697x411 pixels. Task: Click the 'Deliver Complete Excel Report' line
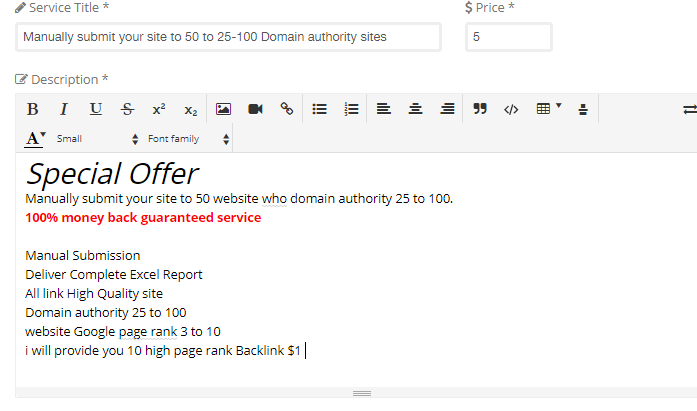114,275
